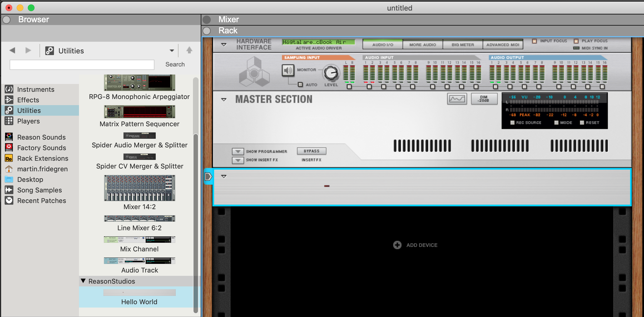This screenshot has height=317, width=644.
Task: Open the Utilities location dropdown
Action: (x=172, y=51)
